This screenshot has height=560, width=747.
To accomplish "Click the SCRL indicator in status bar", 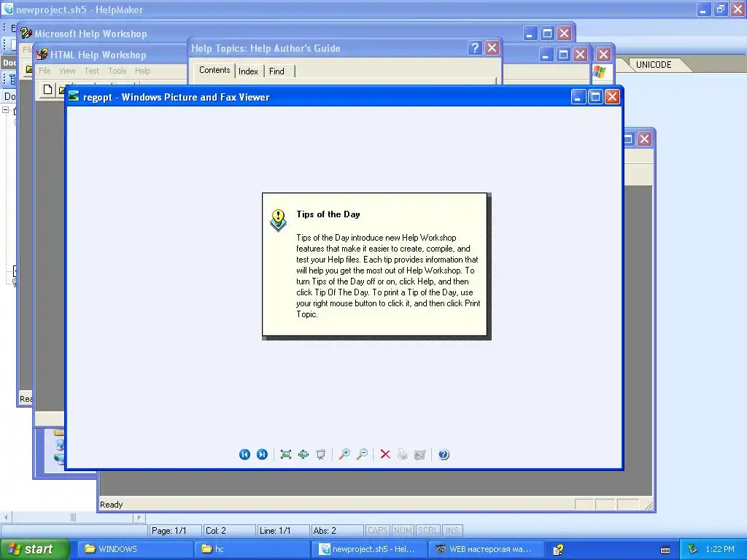I will pos(427,531).
